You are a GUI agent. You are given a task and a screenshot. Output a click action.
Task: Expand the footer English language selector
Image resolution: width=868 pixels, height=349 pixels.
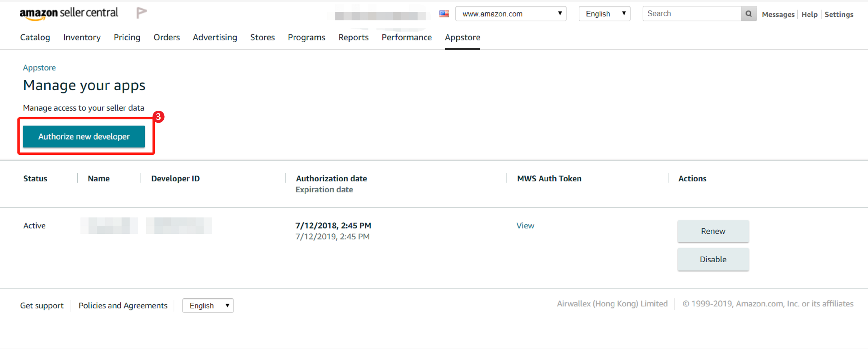click(x=208, y=305)
